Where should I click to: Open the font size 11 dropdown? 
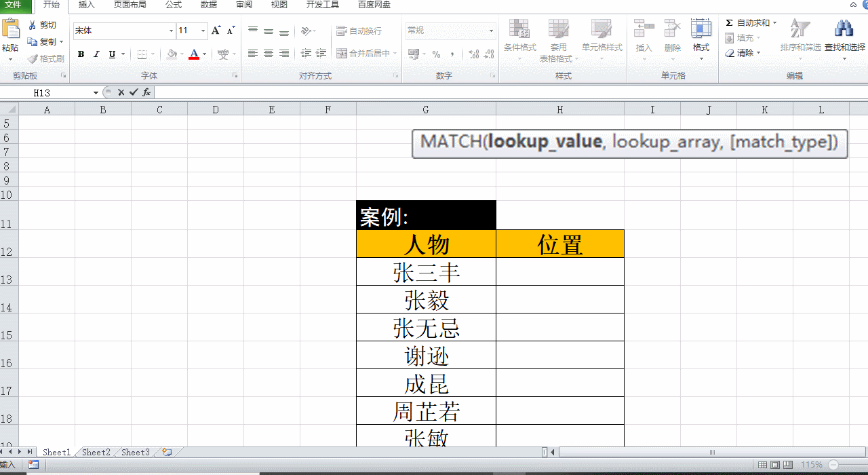click(x=203, y=31)
